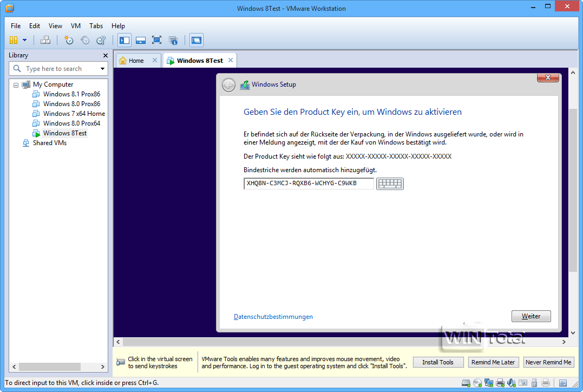583x392 pixels.
Task: Click the Weiter button
Action: [531, 316]
